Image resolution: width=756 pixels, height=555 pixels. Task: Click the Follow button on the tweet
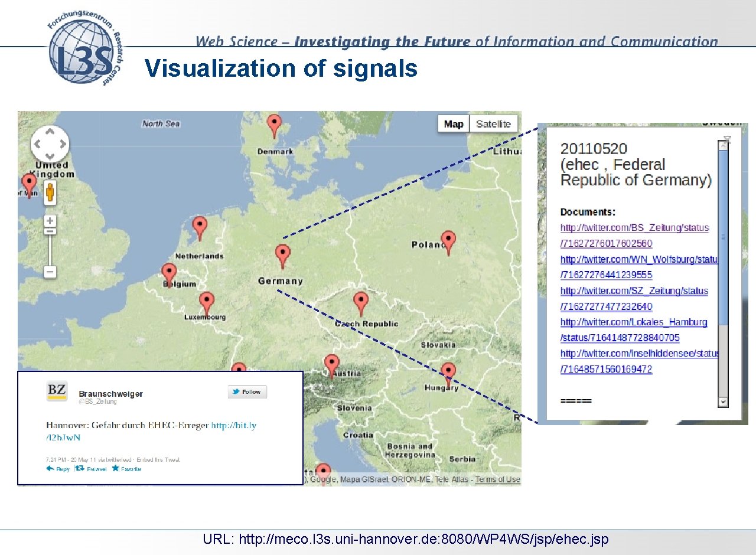pos(247,391)
